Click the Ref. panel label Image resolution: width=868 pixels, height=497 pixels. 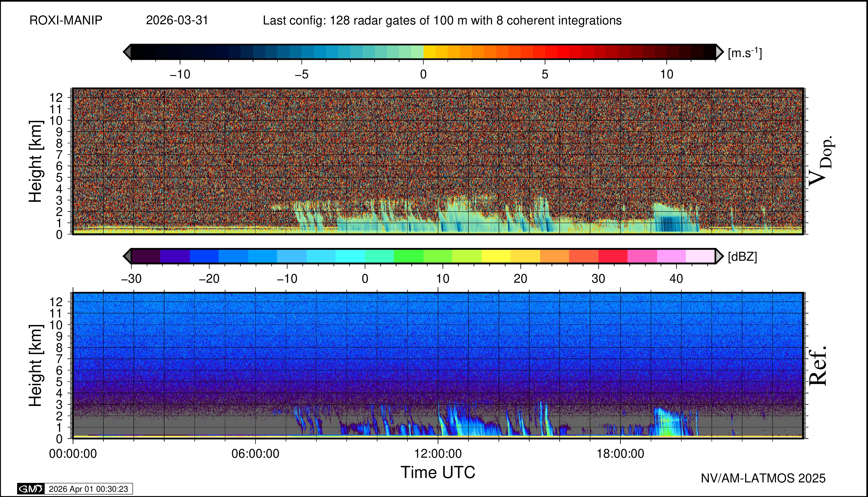click(x=818, y=366)
